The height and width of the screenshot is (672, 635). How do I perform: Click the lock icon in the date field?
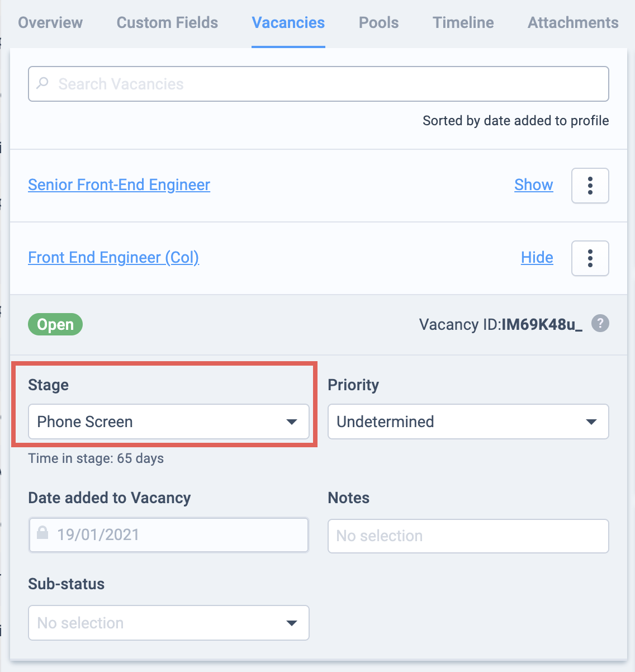(42, 532)
